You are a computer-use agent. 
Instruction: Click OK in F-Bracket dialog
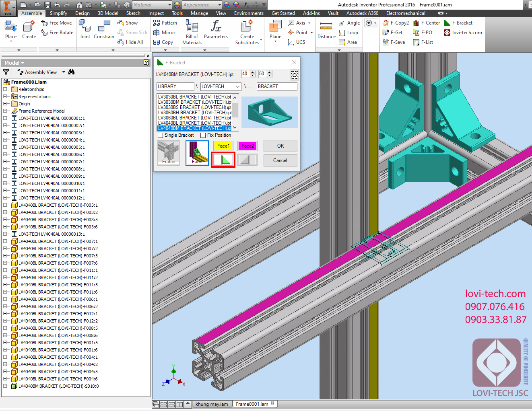tap(280, 146)
